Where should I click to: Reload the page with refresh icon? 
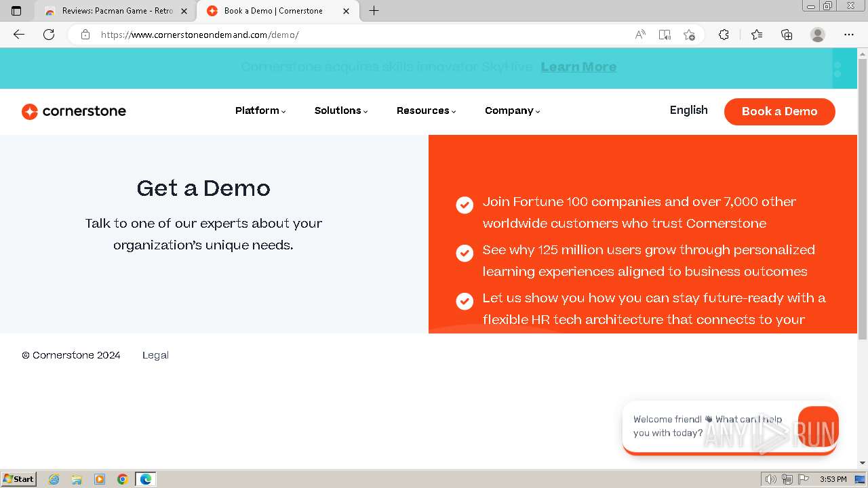point(49,35)
